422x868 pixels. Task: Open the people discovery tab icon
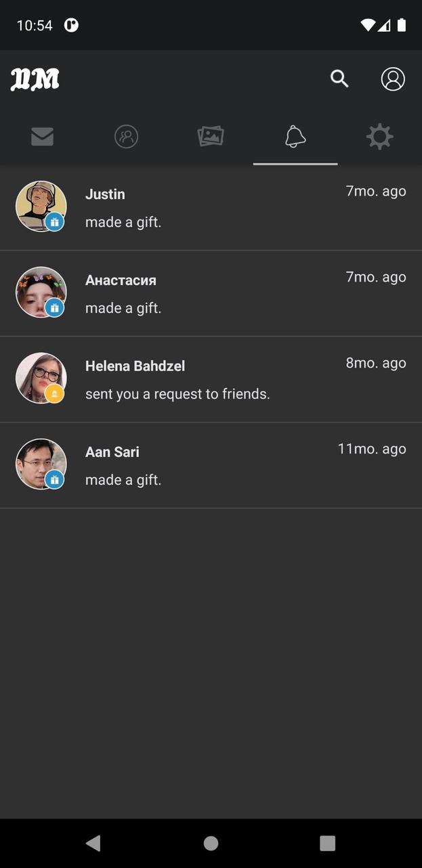click(x=126, y=136)
